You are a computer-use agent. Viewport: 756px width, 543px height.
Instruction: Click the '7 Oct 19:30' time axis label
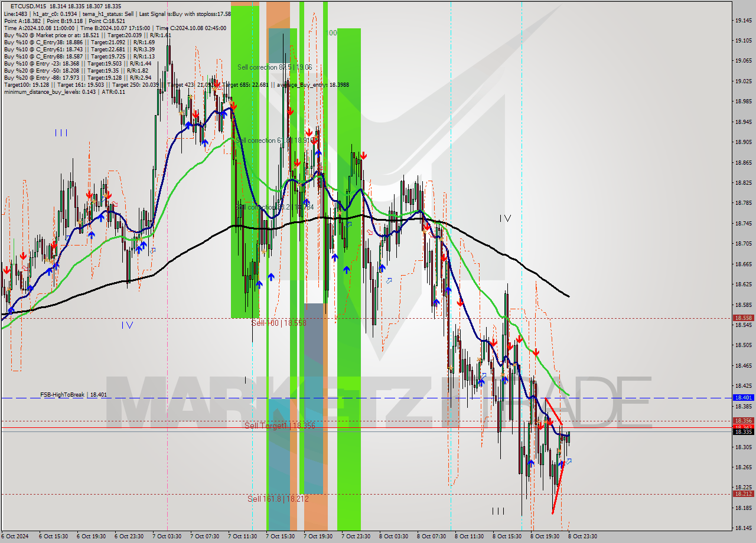tap(318, 537)
